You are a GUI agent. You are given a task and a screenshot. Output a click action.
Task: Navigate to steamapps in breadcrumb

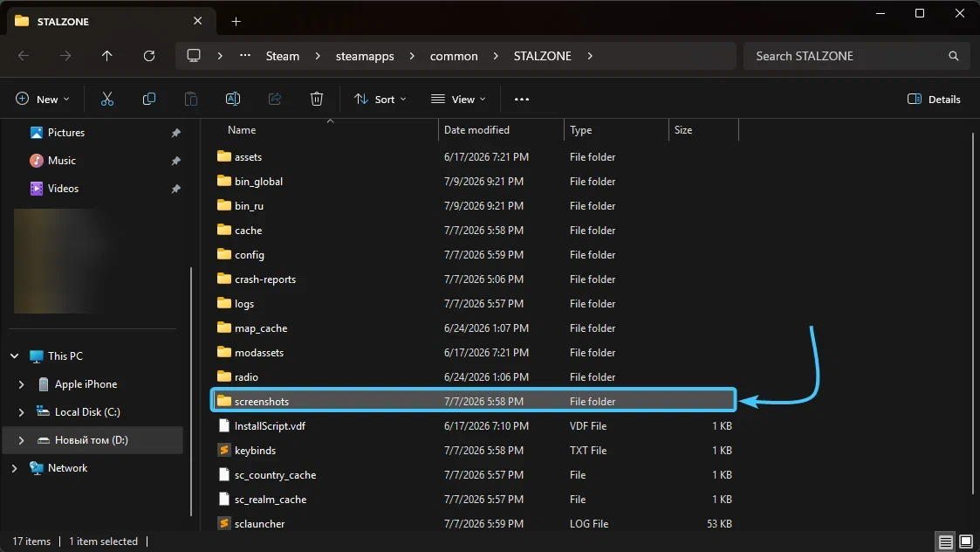365,56
